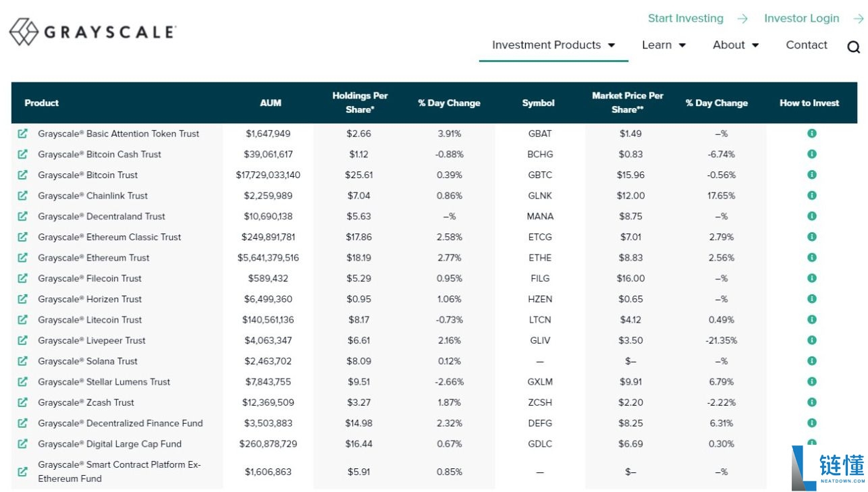This screenshot has width=868, height=492.
Task: Open external link icon for Grayscale Ethereum Trust
Action: 23,258
